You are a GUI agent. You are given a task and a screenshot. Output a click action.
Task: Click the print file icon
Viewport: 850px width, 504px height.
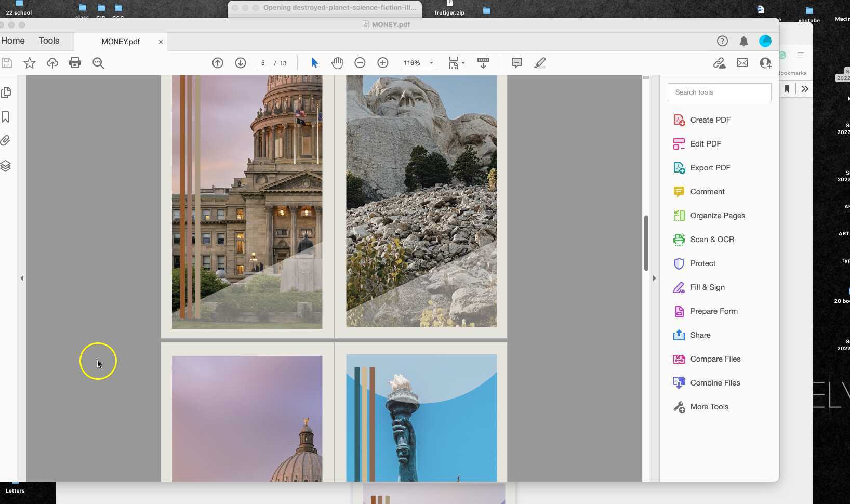coord(75,63)
